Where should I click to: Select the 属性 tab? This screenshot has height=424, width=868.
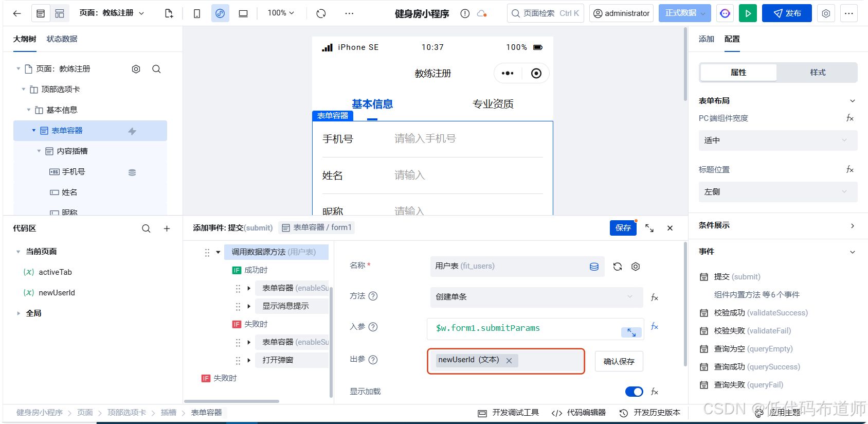(738, 73)
